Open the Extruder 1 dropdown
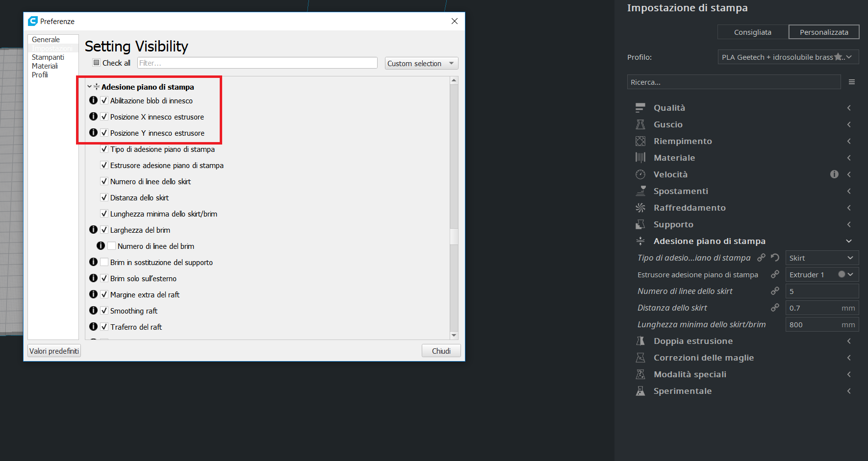The height and width of the screenshot is (461, 868). coord(822,274)
